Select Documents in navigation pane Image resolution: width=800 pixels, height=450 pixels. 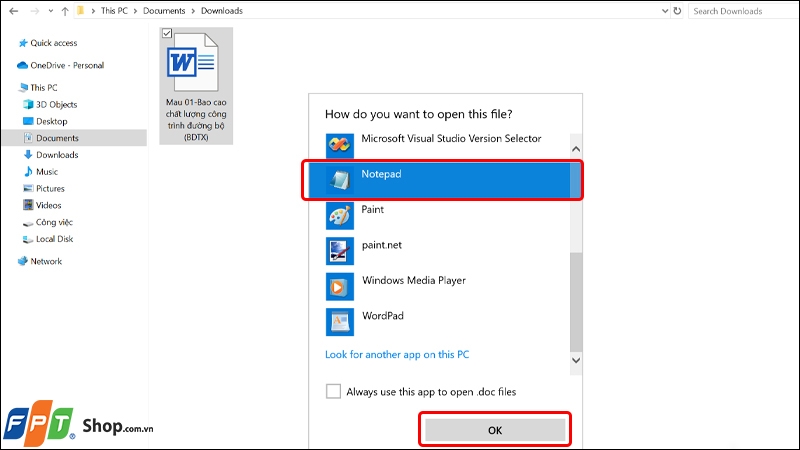57,138
